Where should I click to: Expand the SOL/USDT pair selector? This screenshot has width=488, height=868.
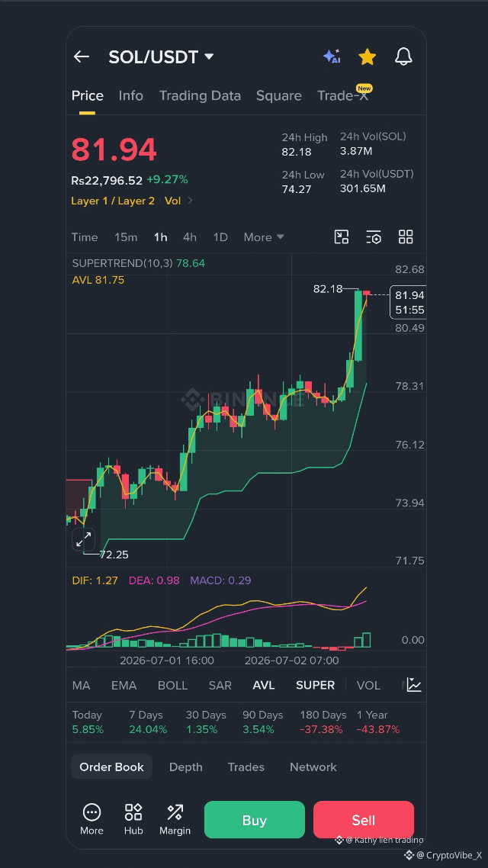click(x=209, y=56)
